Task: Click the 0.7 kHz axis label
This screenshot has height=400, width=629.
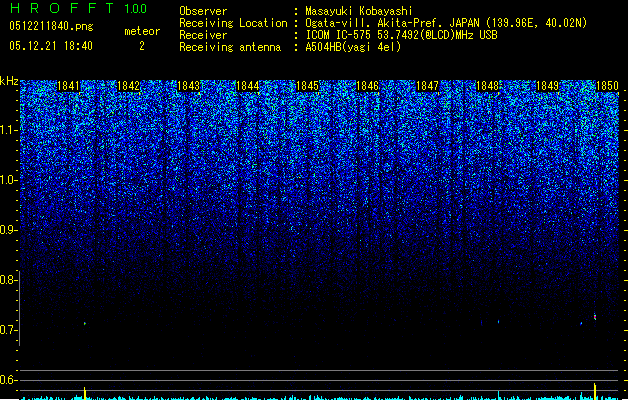Action: coord(8,330)
